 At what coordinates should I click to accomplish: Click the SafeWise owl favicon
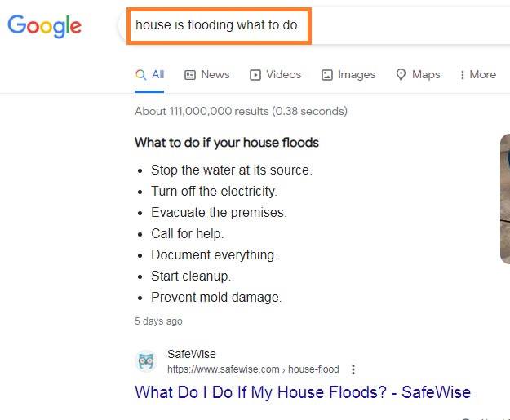pos(146,360)
